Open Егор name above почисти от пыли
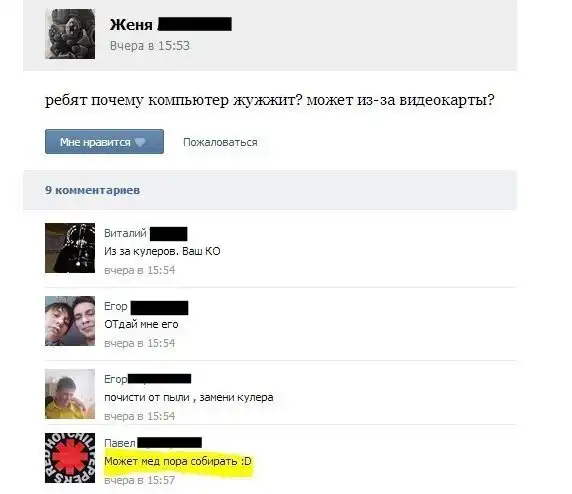The image size is (572, 494). point(115,379)
